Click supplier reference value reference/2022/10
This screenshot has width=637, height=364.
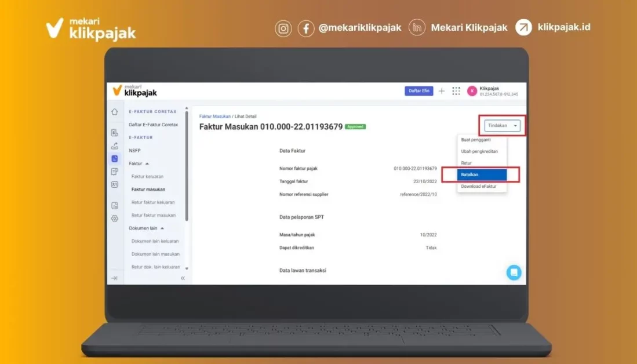point(418,195)
